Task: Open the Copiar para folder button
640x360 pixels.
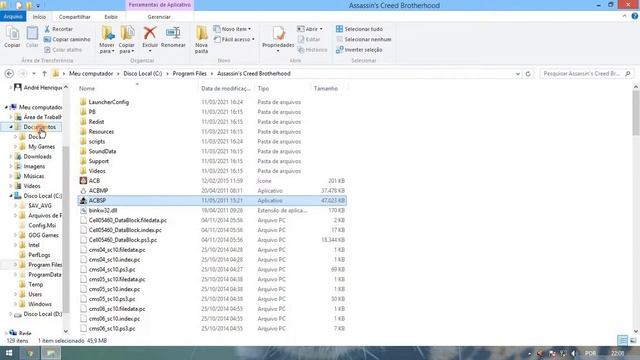Action: tap(127, 40)
